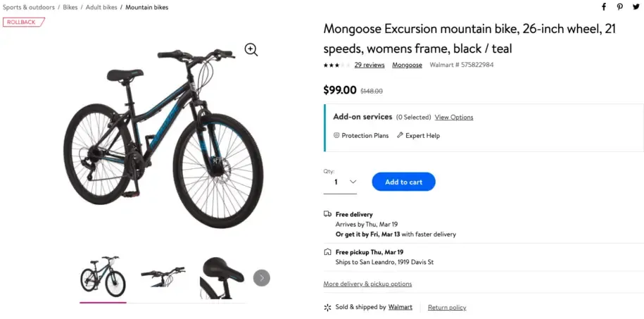Show next product thumbnails arrow
This screenshot has width=644, height=319.
pos(261,278)
